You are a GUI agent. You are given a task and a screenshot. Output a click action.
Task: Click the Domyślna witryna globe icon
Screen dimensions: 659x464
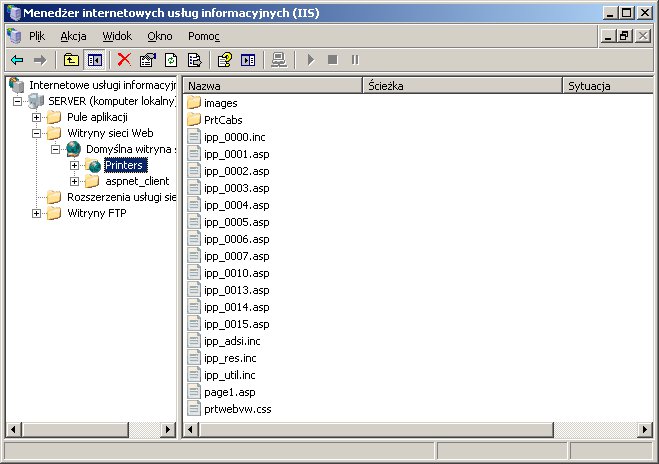click(73, 149)
